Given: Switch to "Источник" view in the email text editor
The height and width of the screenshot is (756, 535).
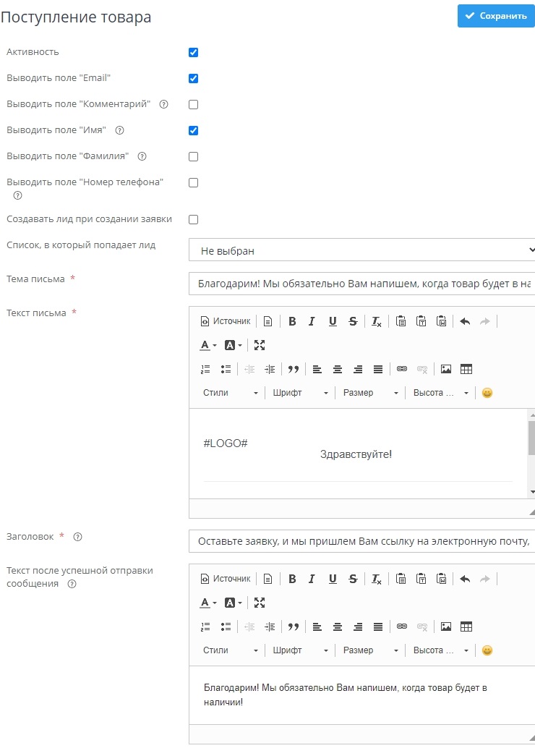Looking at the screenshot, I should (226, 321).
